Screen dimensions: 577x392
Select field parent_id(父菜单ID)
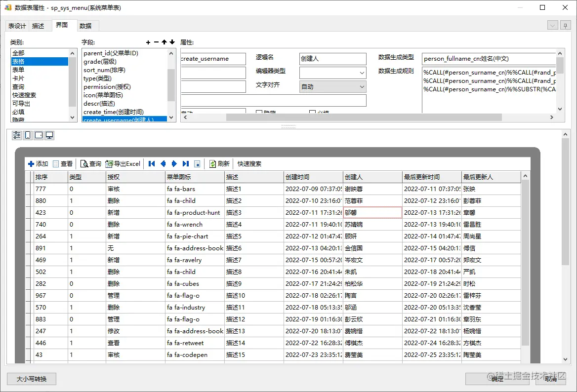point(124,53)
